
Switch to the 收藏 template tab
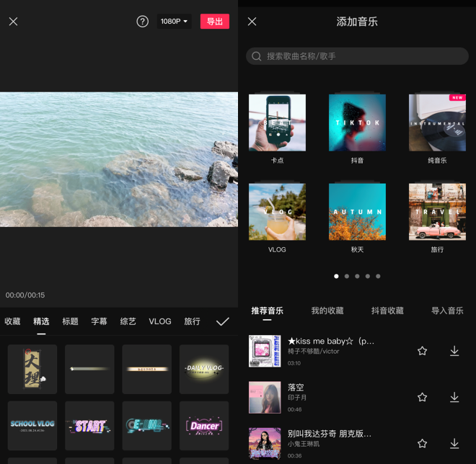coord(12,321)
